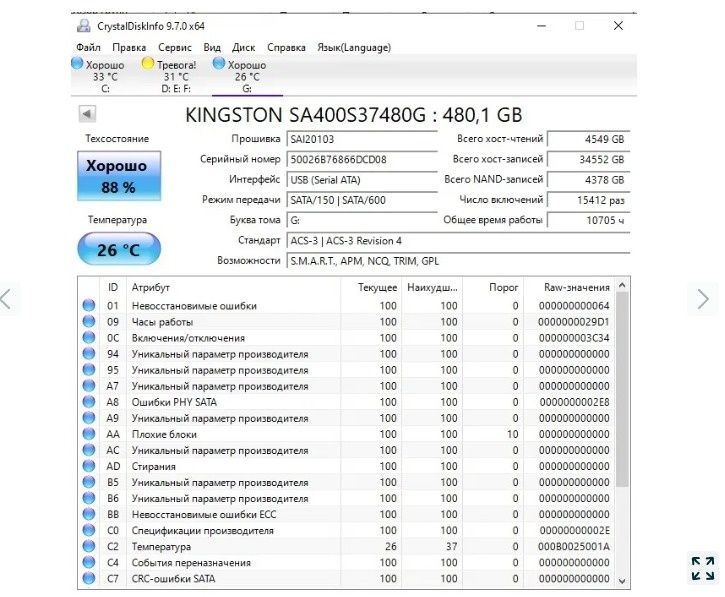The width and height of the screenshot is (725, 597).
Task: Click the status orb for AA Плохие блоки
Action: pyautogui.click(x=89, y=434)
